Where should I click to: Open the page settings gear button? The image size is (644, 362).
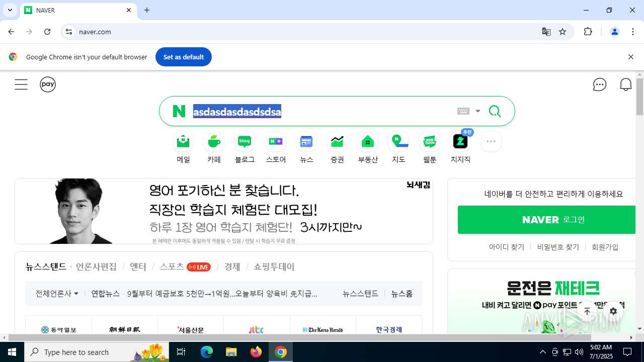tap(613, 311)
